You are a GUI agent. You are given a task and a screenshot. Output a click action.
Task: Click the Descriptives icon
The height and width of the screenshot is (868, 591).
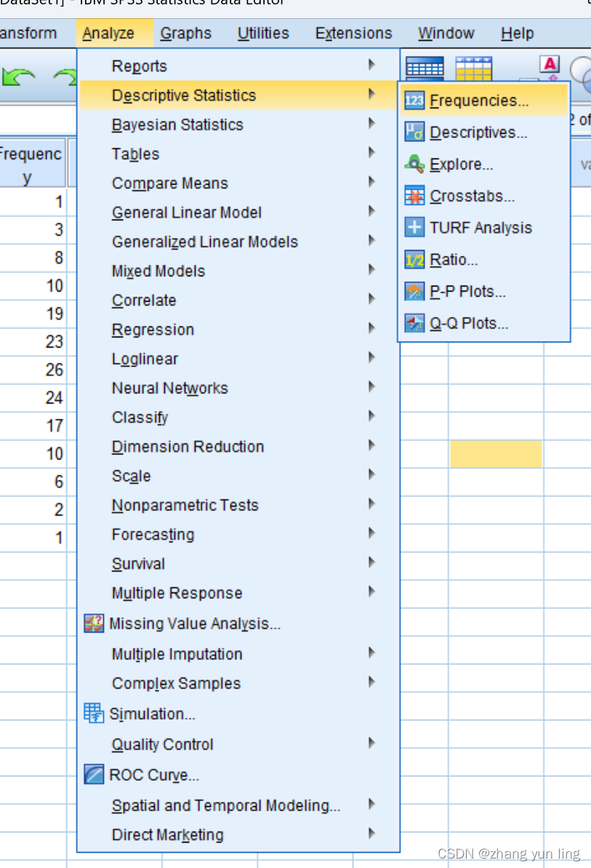(x=414, y=132)
